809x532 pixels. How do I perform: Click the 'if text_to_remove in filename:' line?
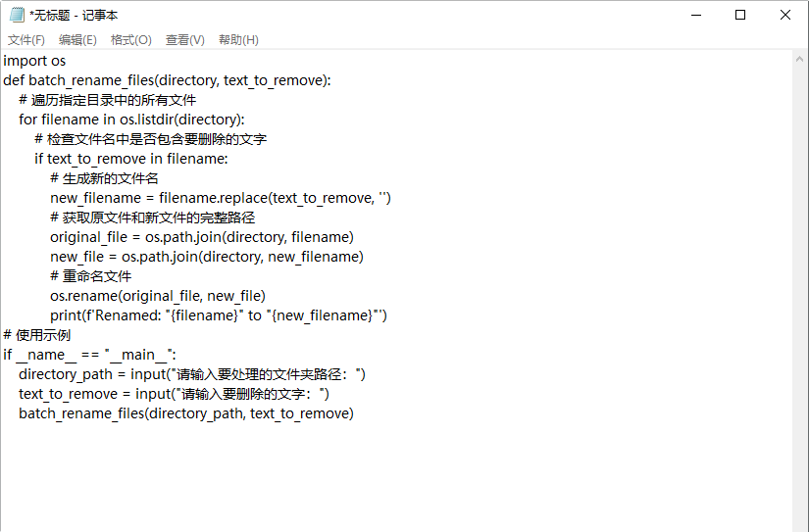pyautogui.click(x=131, y=159)
